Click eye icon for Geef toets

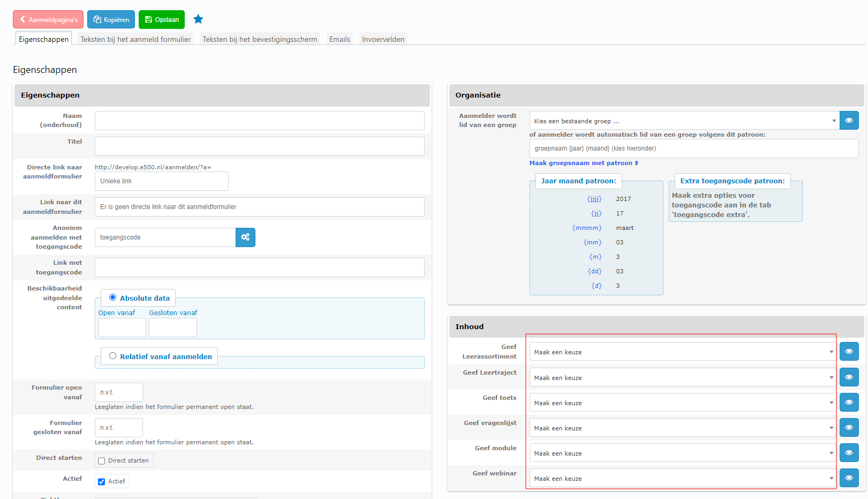click(849, 403)
